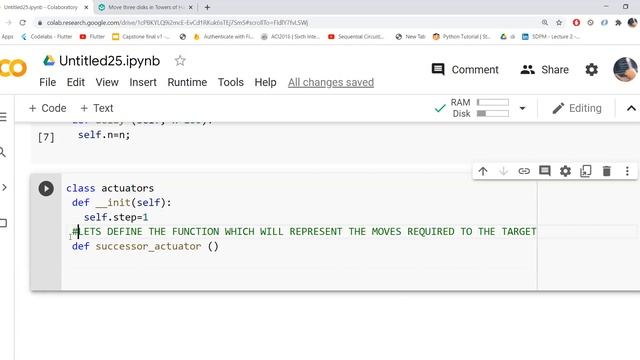Screen dimensions: 640x360
Task: Open the red Opera-style extension icon
Action: 576,23
